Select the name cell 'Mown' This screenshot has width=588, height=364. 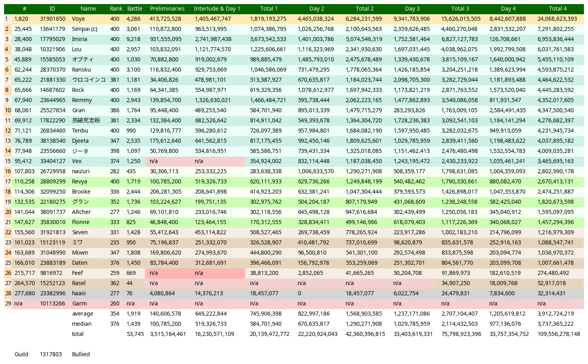(x=80, y=253)
